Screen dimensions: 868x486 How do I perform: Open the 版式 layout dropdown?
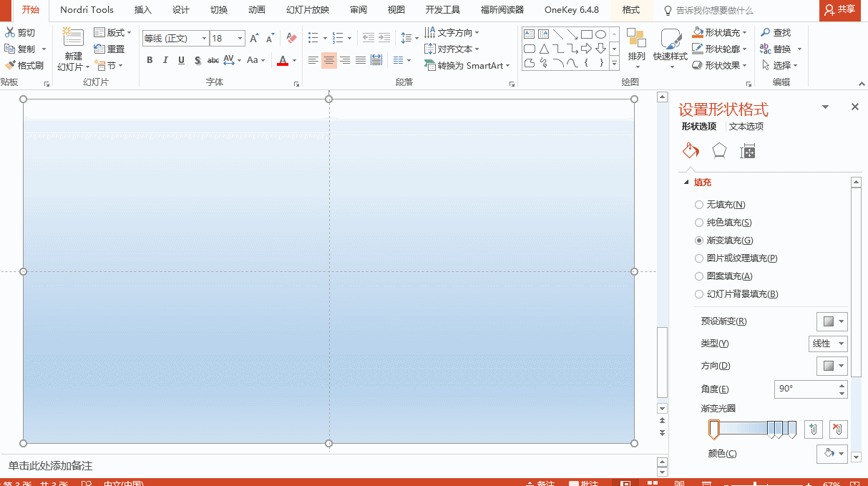[x=113, y=33]
